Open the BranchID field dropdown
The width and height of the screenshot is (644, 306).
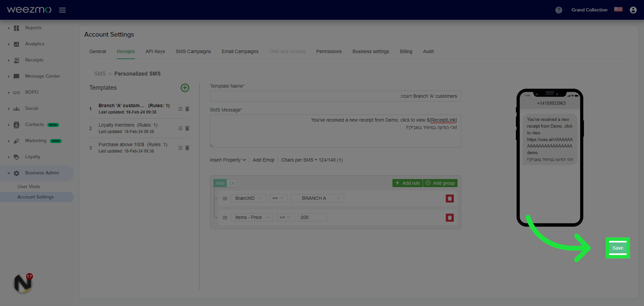249,198
